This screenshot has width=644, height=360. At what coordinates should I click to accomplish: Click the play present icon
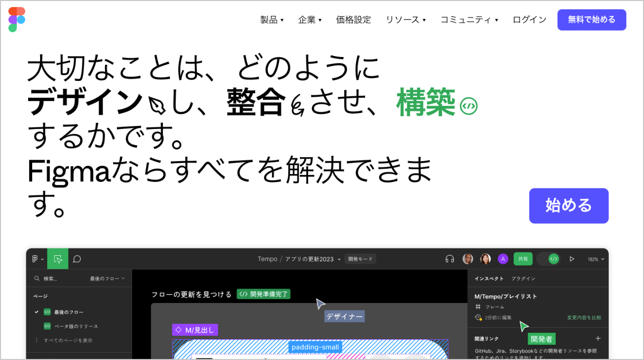572,259
